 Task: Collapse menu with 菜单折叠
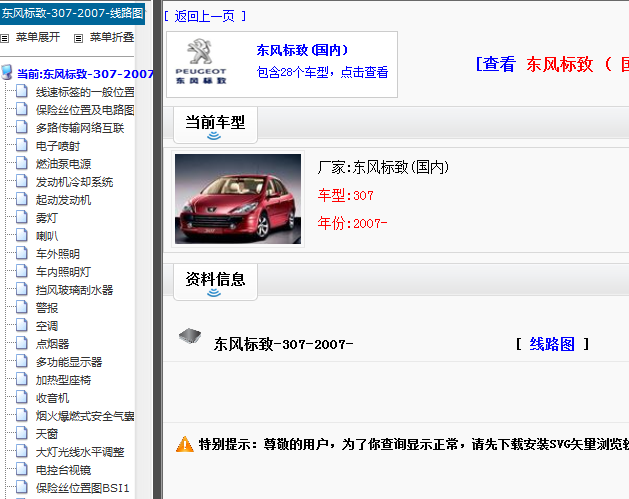point(112,37)
